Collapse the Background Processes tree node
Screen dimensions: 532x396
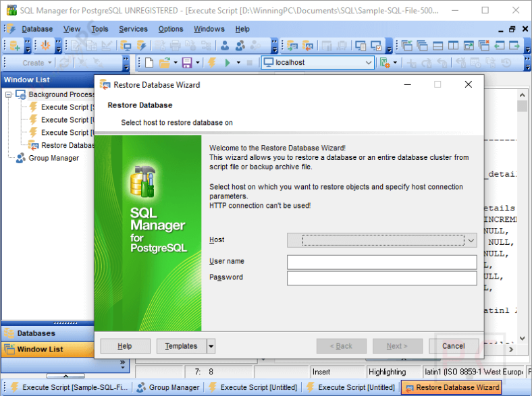[9, 94]
